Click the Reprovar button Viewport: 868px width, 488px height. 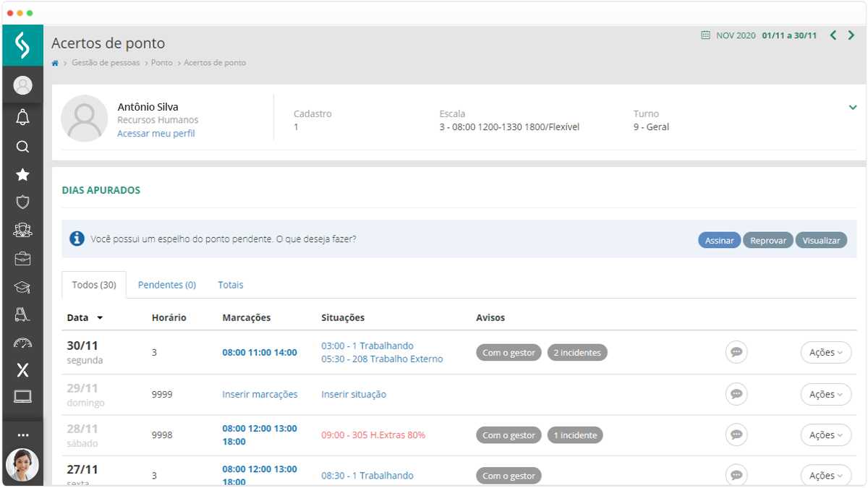click(767, 241)
